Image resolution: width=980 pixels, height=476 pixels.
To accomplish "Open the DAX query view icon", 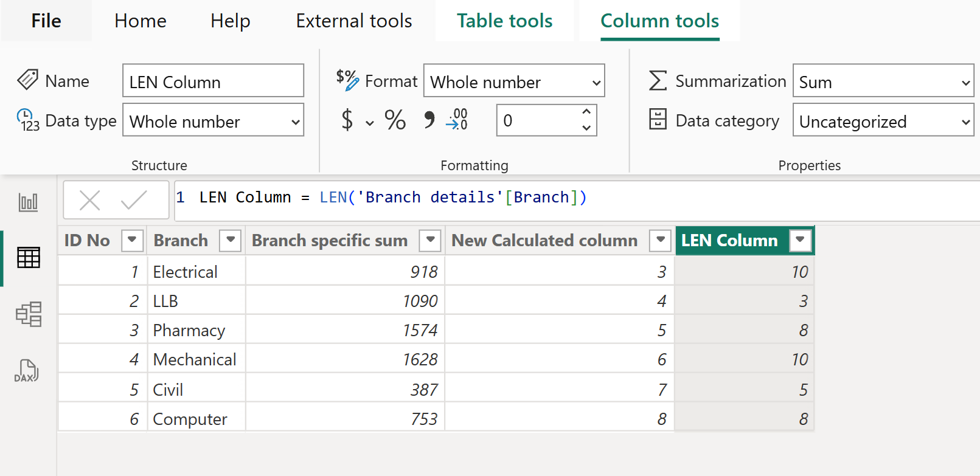I will [x=27, y=371].
